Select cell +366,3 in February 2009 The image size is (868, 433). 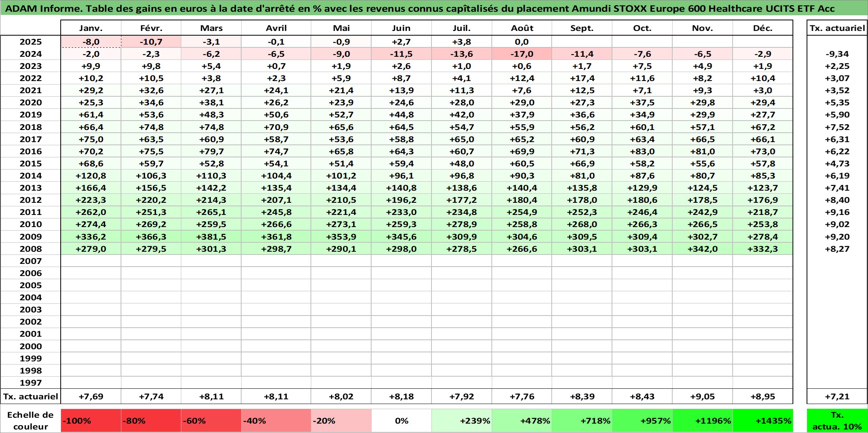(x=151, y=237)
